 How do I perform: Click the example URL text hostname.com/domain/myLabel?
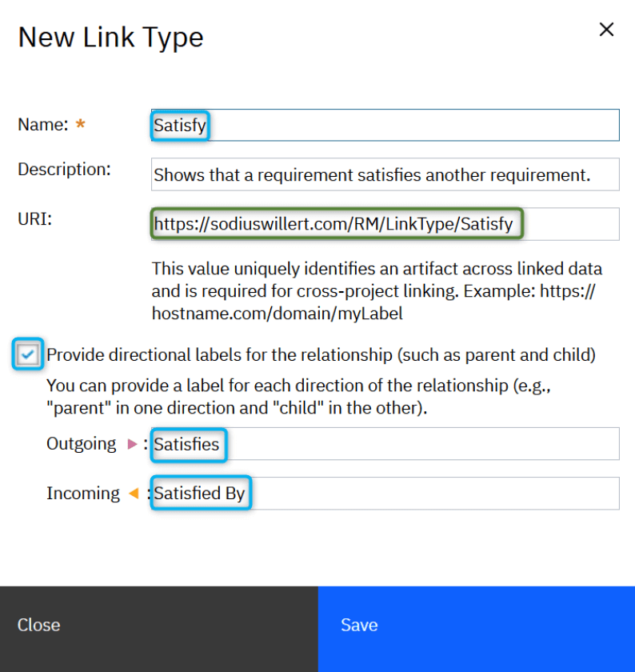tap(264, 313)
